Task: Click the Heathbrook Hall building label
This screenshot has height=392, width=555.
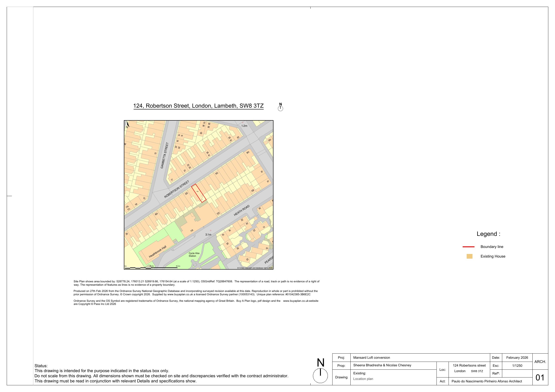Action: [158, 252]
